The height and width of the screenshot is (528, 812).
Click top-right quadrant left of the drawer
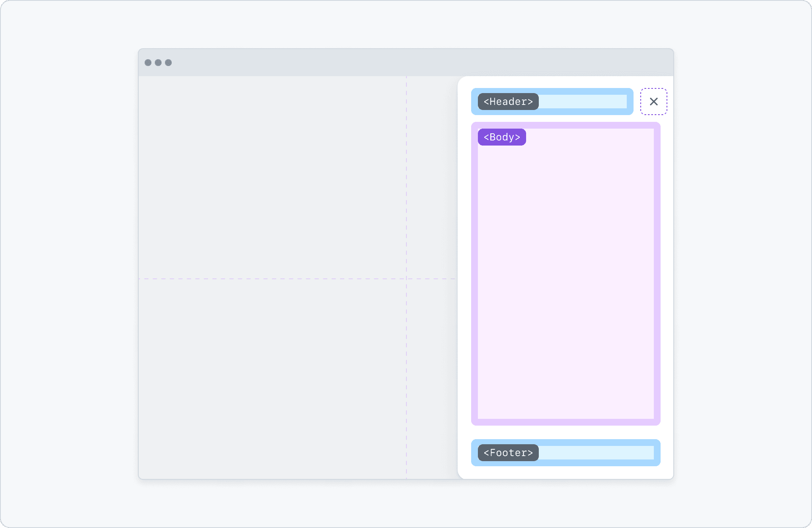[431, 177]
